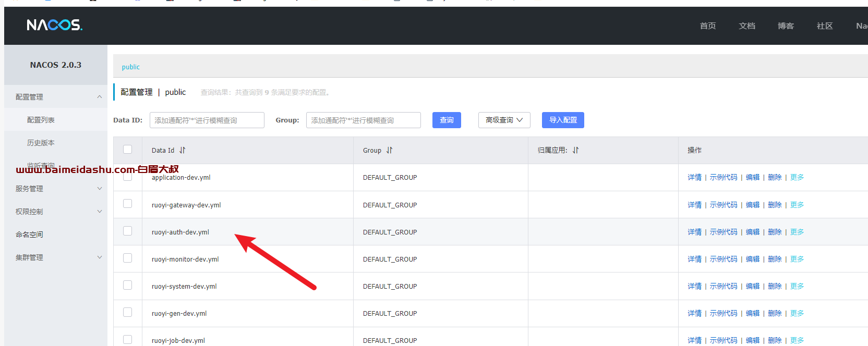The width and height of the screenshot is (868, 346).
Task: Toggle the select-all checkbox in header
Action: 128,150
